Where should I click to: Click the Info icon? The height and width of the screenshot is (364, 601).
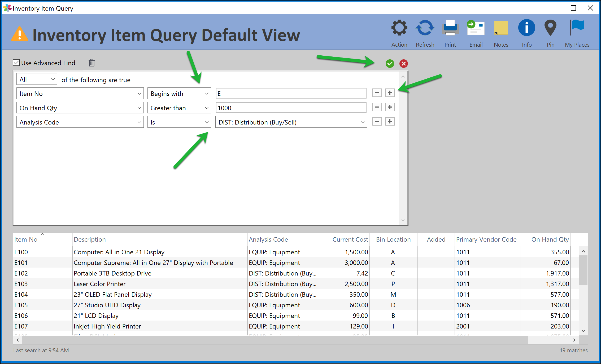click(526, 27)
